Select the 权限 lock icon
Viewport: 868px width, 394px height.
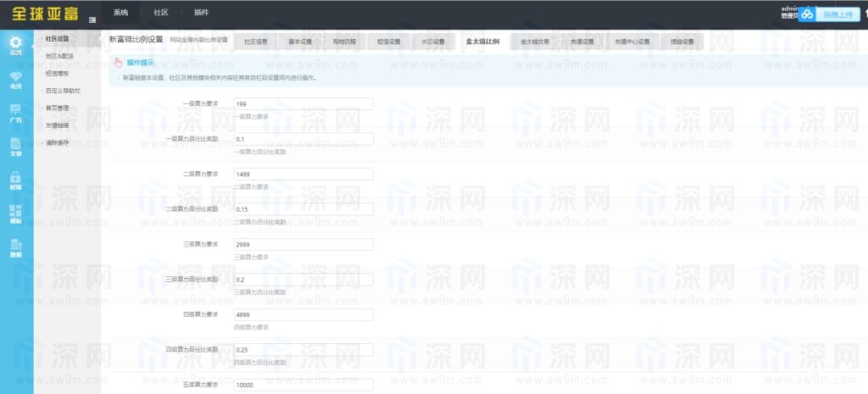(16, 180)
